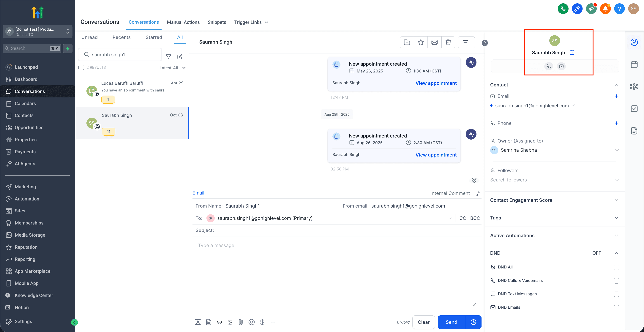Collapse the Contact section
The width and height of the screenshot is (644, 332).
tap(616, 85)
